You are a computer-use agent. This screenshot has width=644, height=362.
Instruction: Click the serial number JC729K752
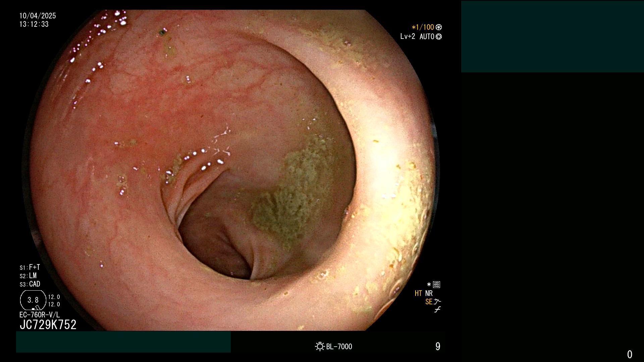48,324
